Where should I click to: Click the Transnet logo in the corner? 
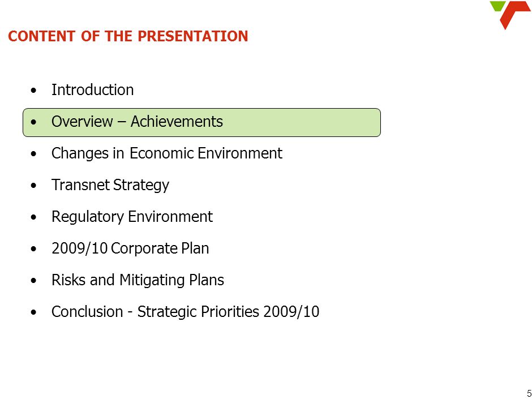click(x=510, y=15)
